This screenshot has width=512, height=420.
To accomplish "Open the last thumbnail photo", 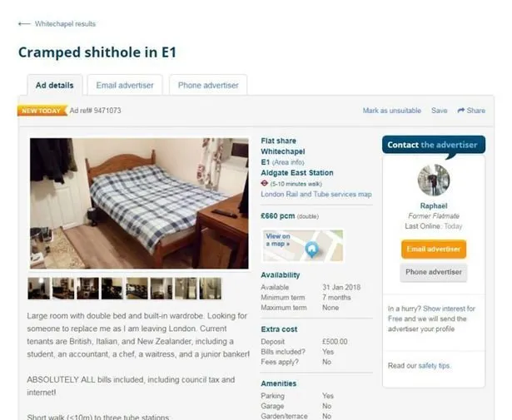I will tap(211, 289).
